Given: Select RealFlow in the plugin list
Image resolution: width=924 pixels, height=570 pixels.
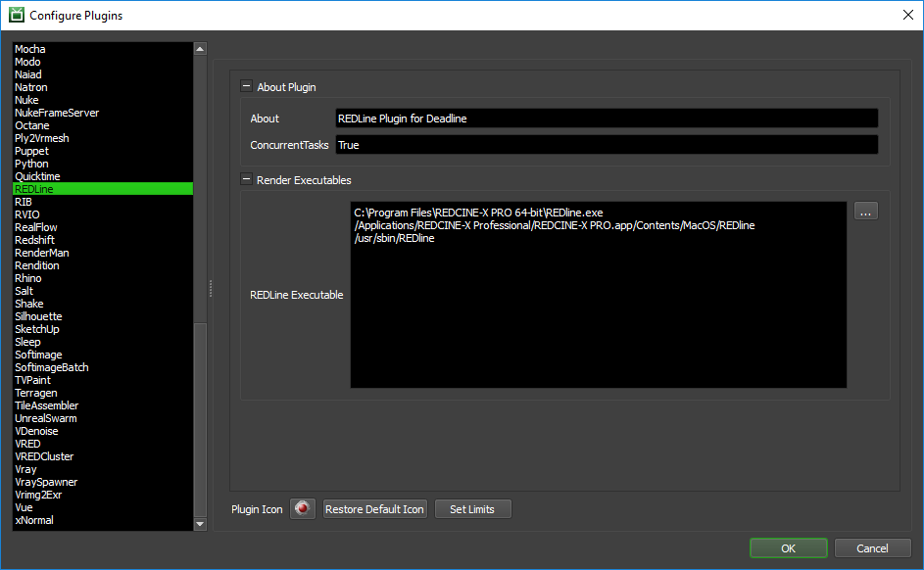Looking at the screenshot, I should coord(103,227).
